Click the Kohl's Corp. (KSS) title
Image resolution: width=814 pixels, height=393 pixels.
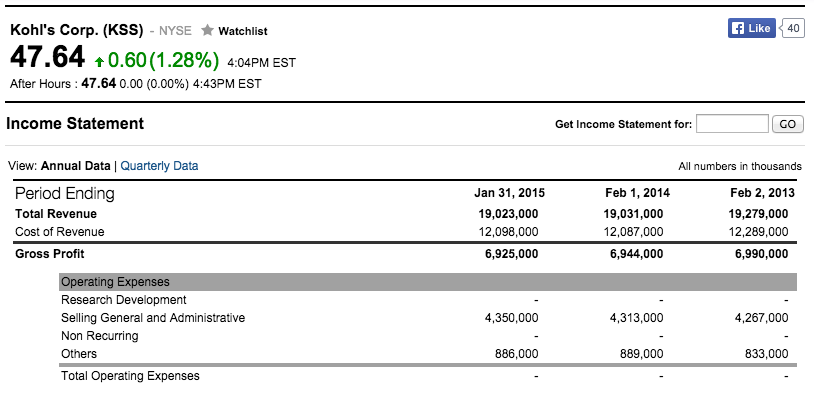pyautogui.click(x=76, y=30)
